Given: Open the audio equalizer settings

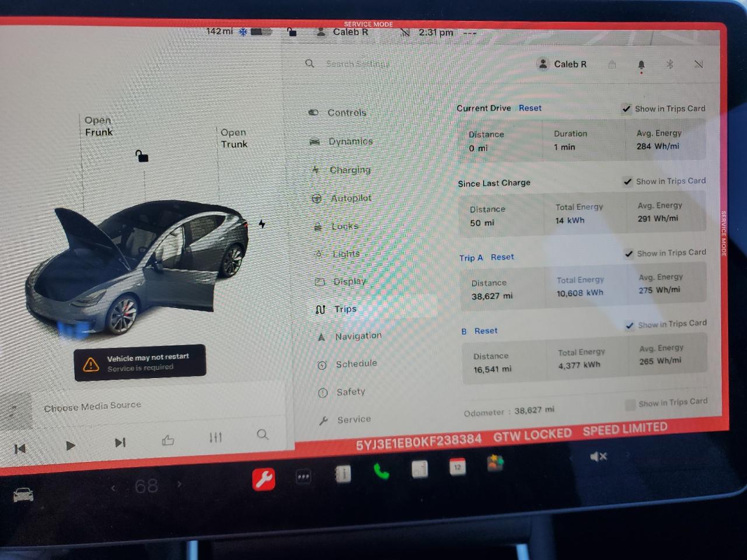Looking at the screenshot, I should tap(215, 437).
